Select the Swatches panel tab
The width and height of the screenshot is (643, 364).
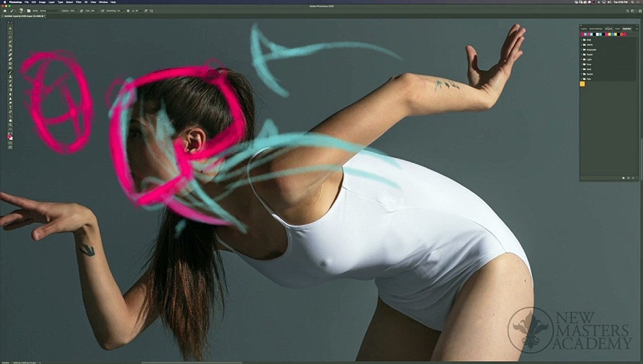tap(627, 29)
